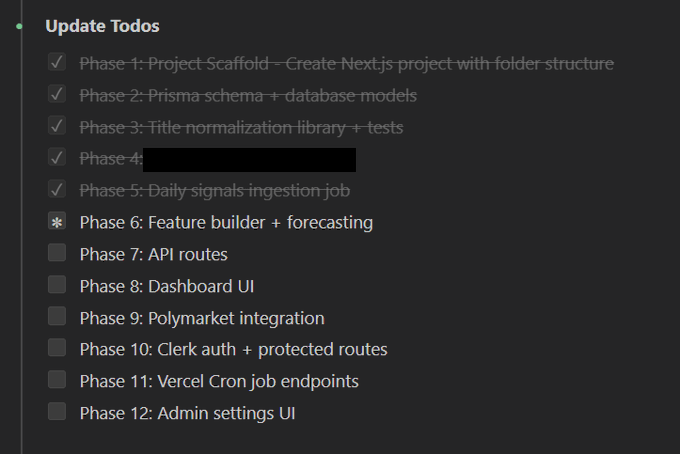Viewport: 680px width, 454px height.
Task: Click the Phase 6 Feature builder + forecasting text
Action: (x=226, y=222)
